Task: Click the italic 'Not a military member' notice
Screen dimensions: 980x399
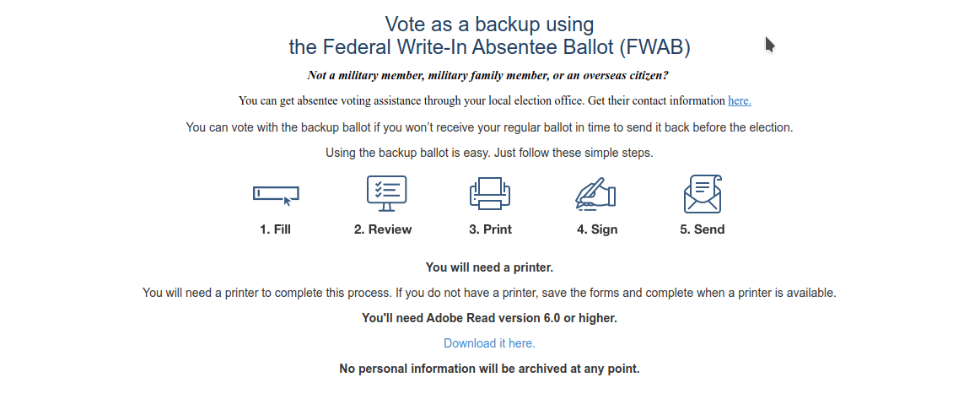Action: click(x=488, y=76)
